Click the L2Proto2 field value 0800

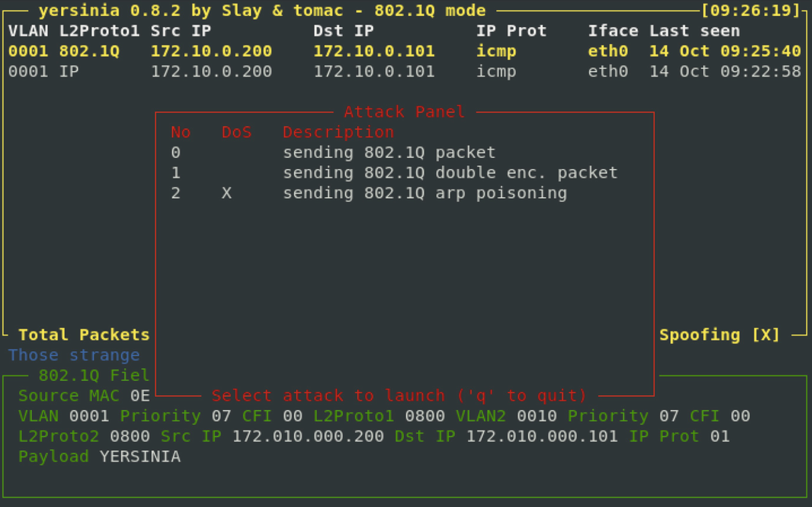click(130, 436)
